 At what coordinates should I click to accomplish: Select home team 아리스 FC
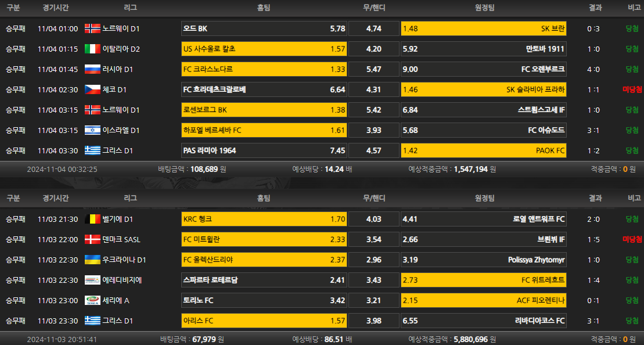(264, 321)
